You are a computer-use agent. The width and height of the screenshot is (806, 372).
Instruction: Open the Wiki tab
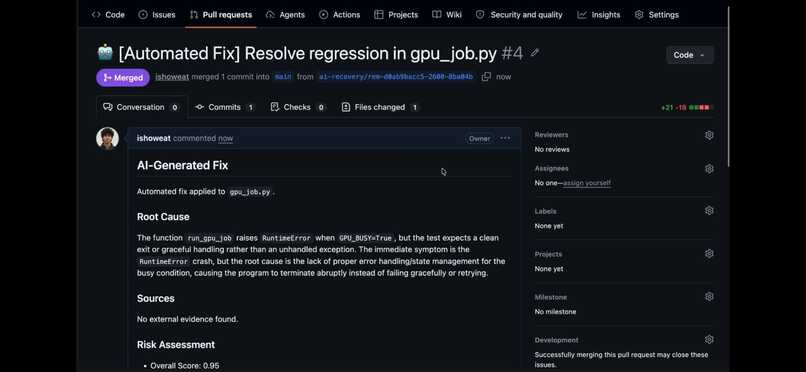point(447,15)
